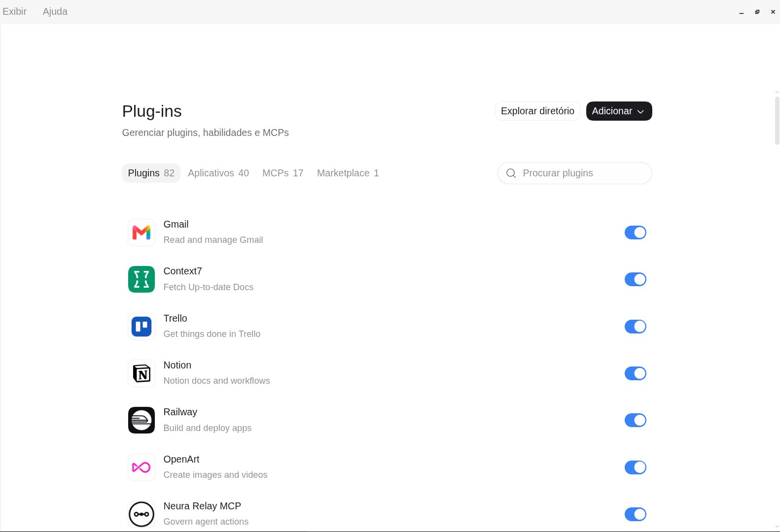Click the OpenArt infinity logo icon
Viewport: 780px width, 532px height.
[142, 467]
